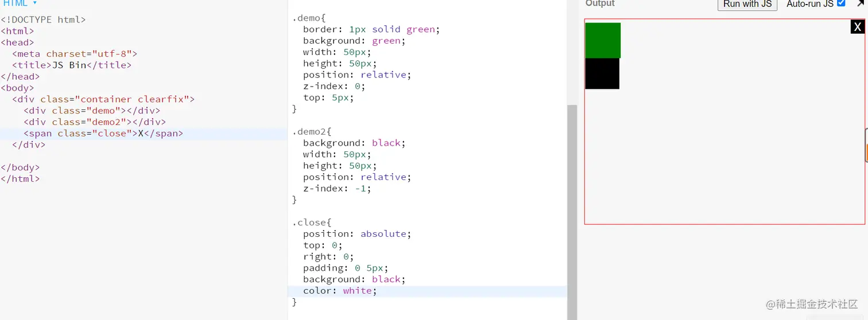Click the div class="demo2" line
Screen dimensions: 868x320
(95, 122)
